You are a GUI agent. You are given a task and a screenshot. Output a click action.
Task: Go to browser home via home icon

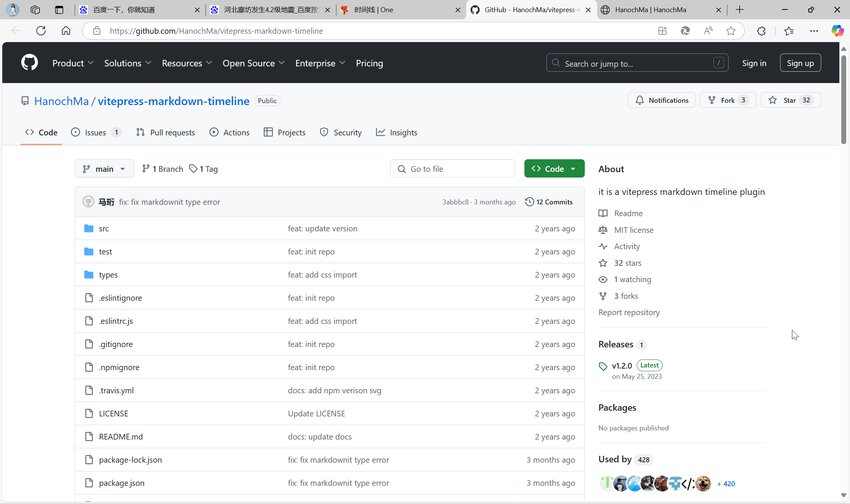point(66,31)
